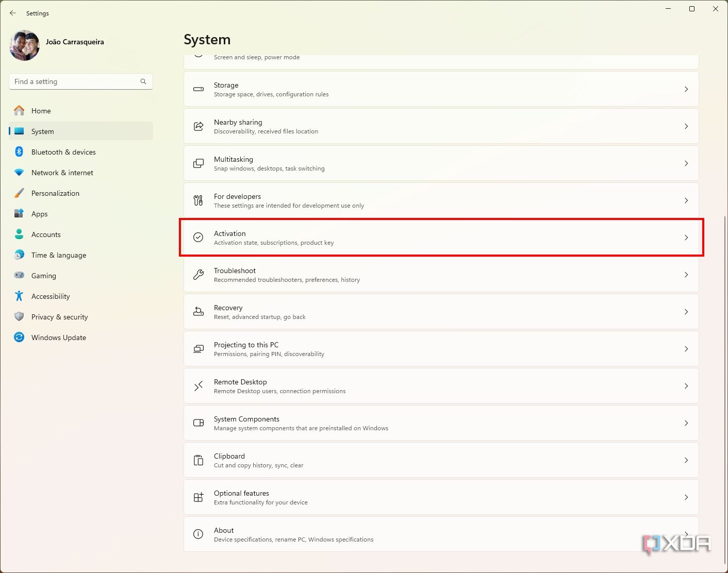Screen dimensions: 728x573
Task: Click the Activation checkmark icon
Action: [198, 238]
